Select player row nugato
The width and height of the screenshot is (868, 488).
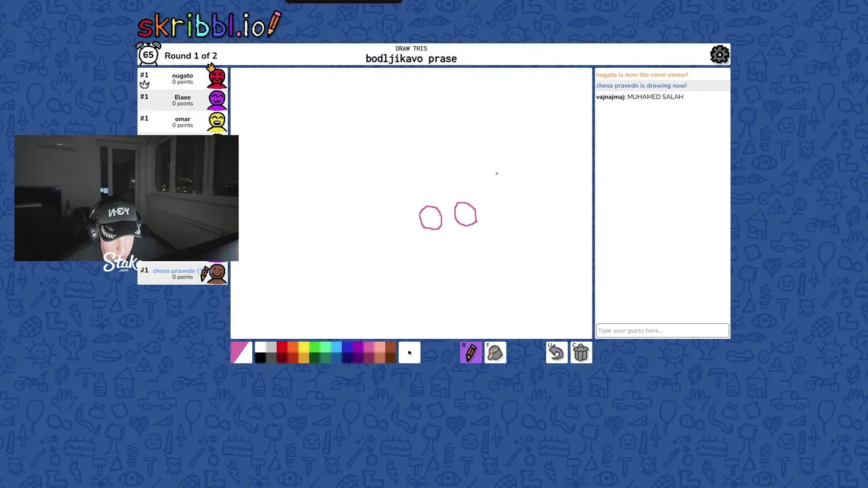[x=183, y=78]
